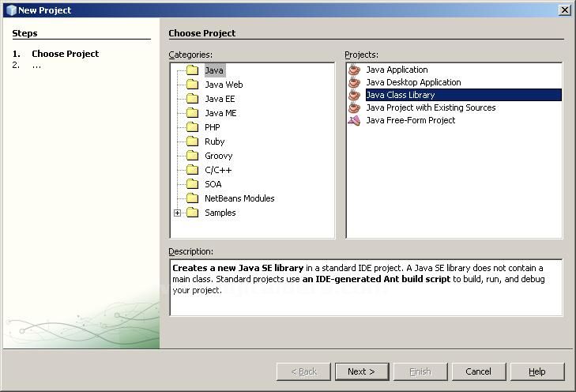Screen dimensions: 576x392
Task: Choose Java Class Library project type
Action: tap(464, 95)
